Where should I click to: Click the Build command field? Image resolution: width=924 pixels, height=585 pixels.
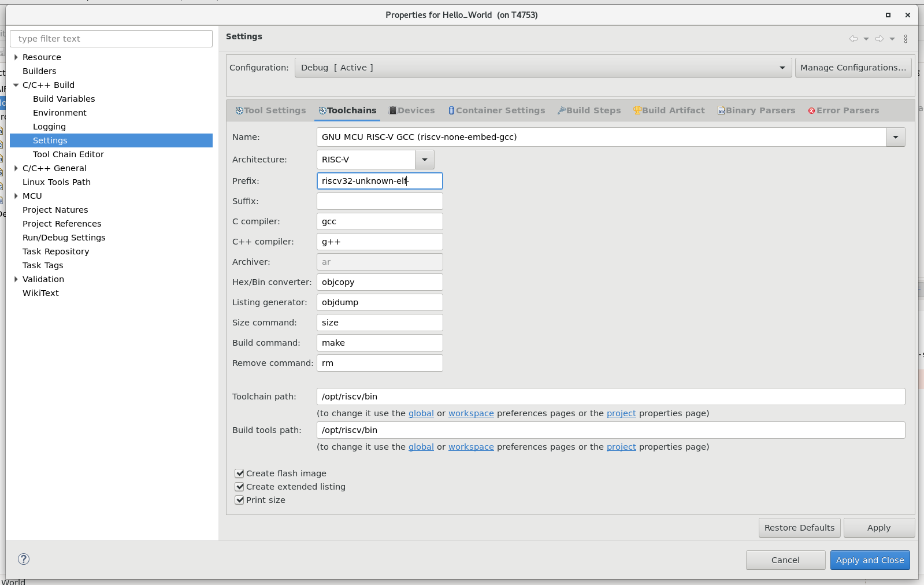380,343
